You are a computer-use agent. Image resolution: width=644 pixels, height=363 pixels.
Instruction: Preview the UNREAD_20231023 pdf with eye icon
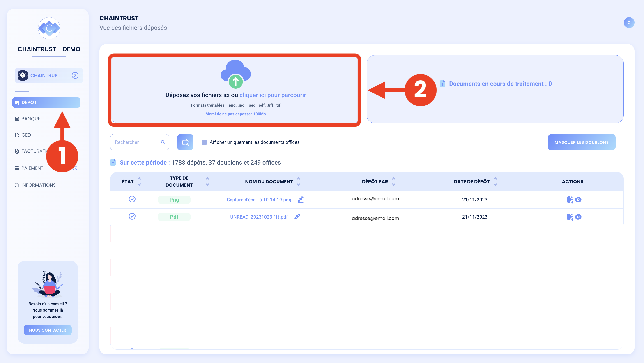578,217
